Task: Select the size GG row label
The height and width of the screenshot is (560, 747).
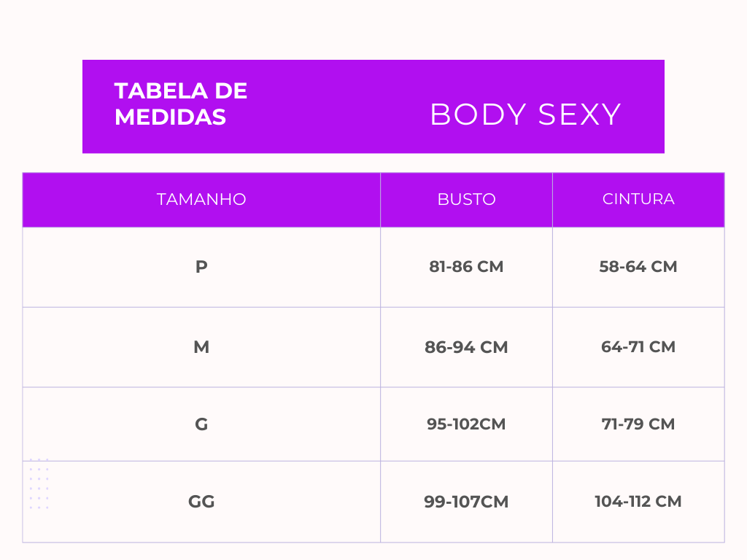Action: 201,502
